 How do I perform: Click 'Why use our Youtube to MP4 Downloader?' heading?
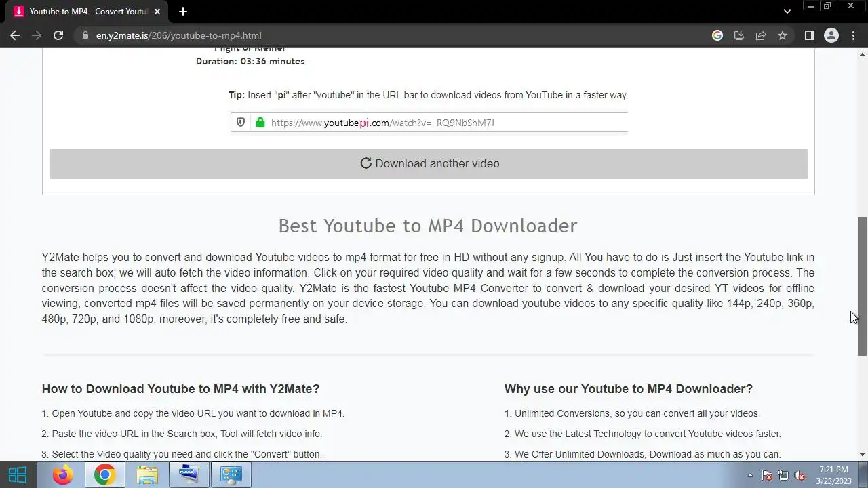coord(629,389)
